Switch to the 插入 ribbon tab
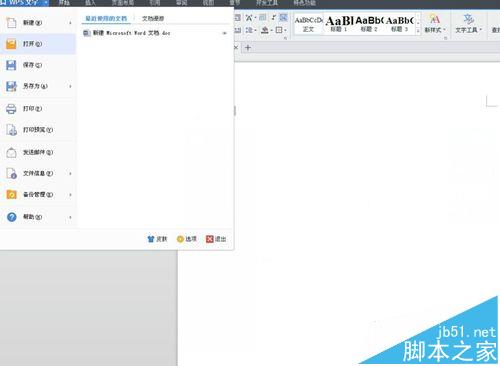The width and height of the screenshot is (500, 366). 90,3
